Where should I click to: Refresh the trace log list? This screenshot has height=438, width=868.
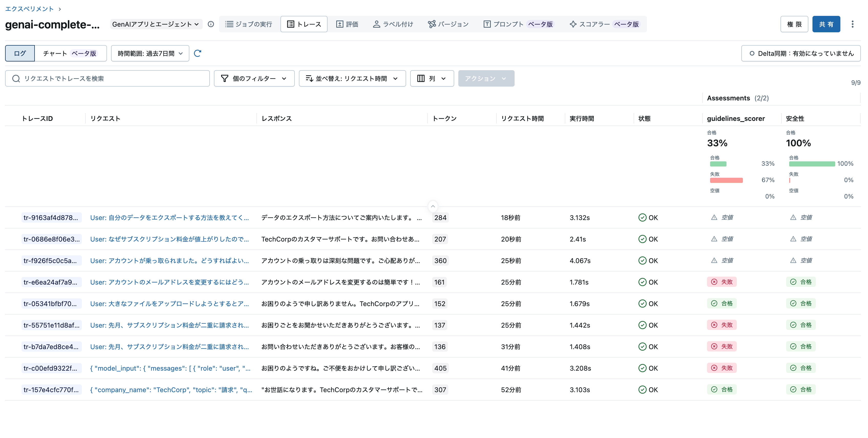click(x=198, y=53)
